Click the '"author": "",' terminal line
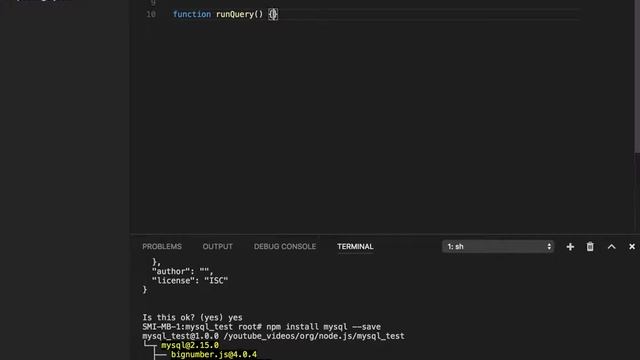Image resolution: width=640 pixels, height=360 pixels. 182,271
